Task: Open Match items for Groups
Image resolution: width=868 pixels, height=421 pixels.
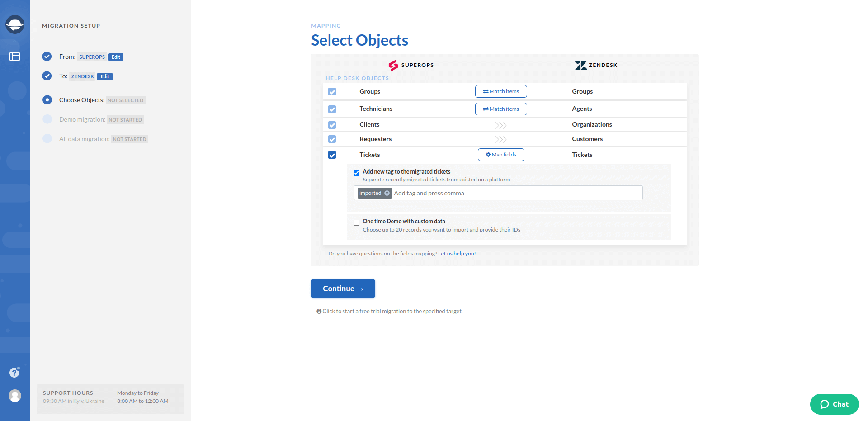Action: [x=501, y=91]
